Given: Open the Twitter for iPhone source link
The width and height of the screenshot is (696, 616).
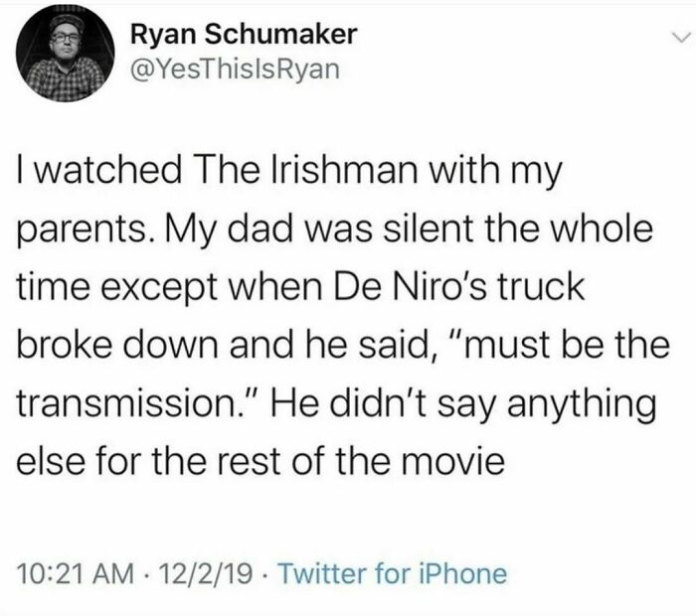Looking at the screenshot, I should point(389,572).
